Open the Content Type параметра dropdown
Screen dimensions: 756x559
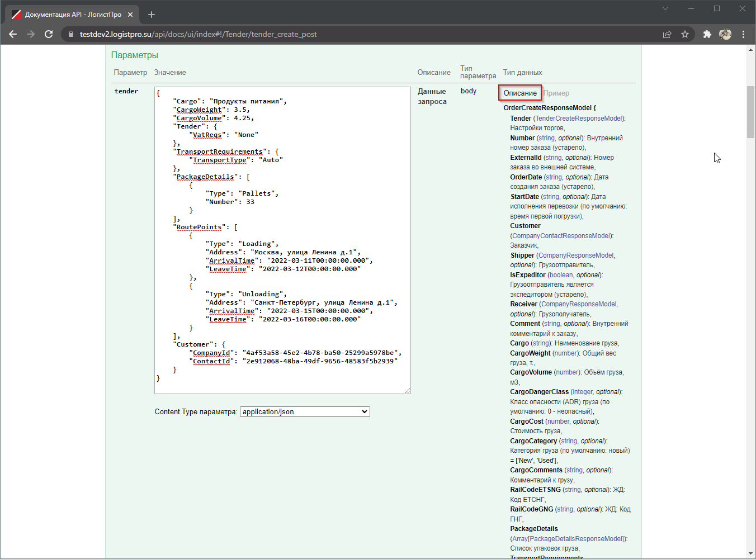305,412
